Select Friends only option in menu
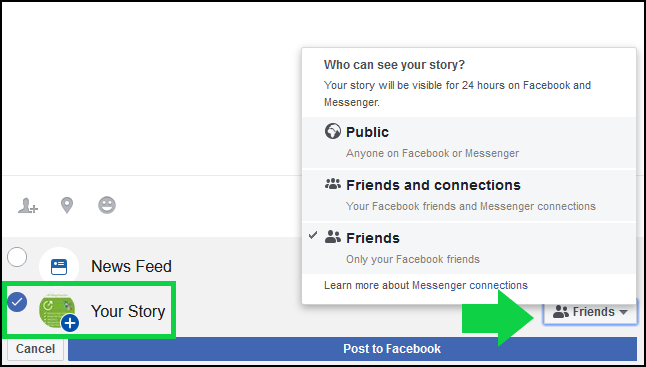Viewport: 646px width, 367px height. point(469,248)
